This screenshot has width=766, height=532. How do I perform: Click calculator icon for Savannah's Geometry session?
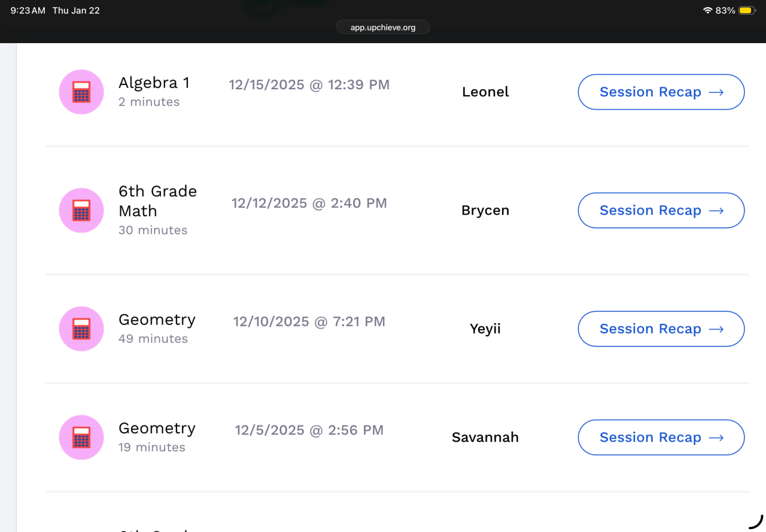[81, 437]
